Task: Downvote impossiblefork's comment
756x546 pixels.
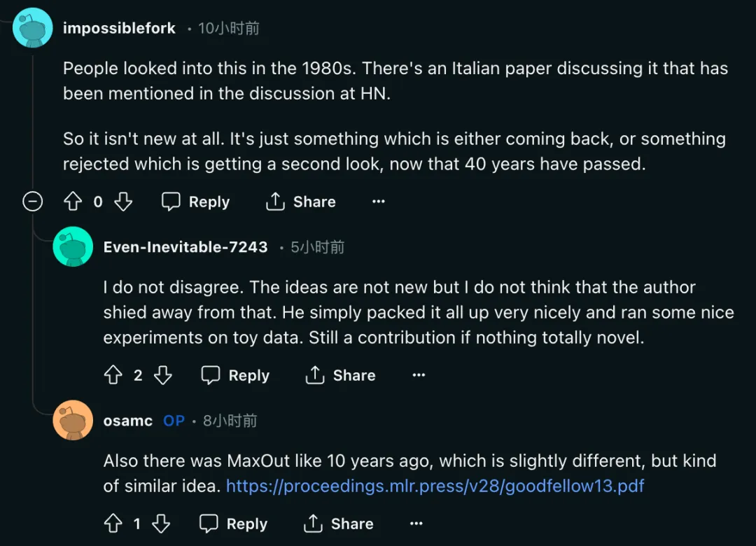Action: [123, 202]
